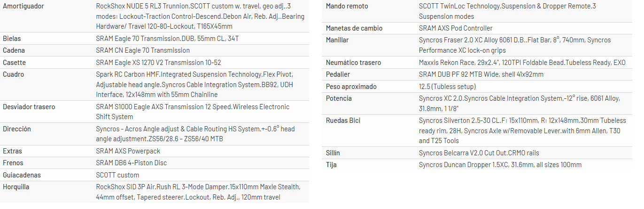
Task: Click the Amortiguador row label
Action: pos(23,7)
